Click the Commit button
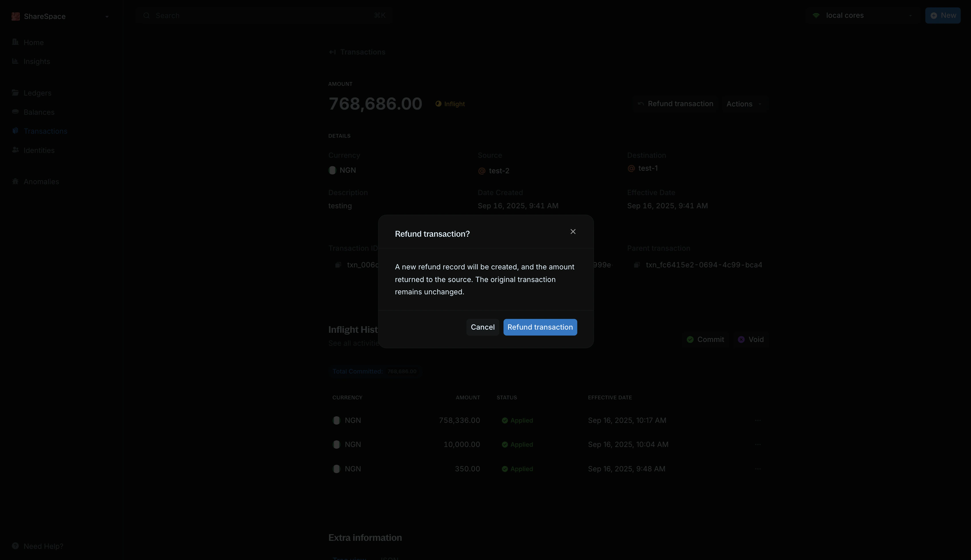971x560 pixels. coord(706,340)
